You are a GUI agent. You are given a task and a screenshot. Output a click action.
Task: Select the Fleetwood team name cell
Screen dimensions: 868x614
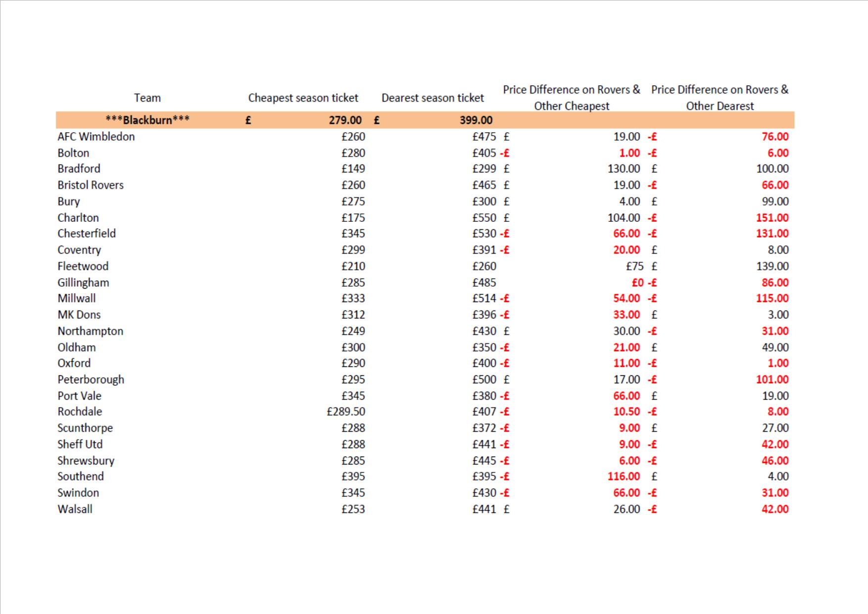[83, 266]
